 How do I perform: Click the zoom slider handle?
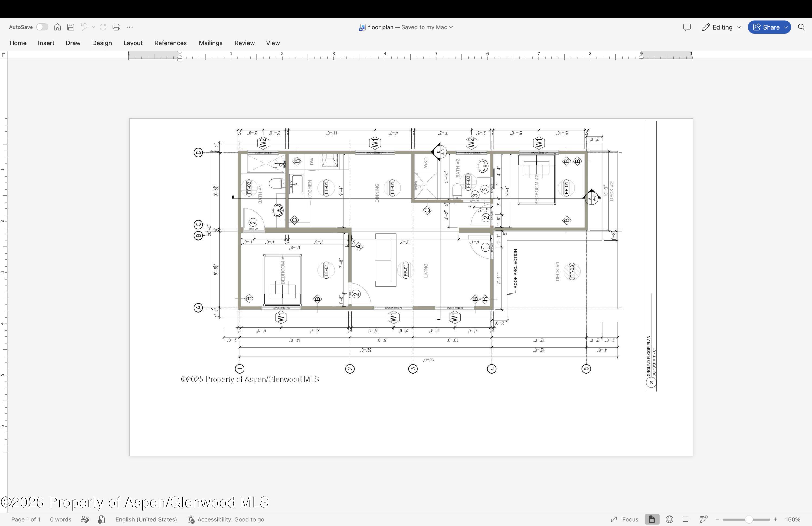(x=749, y=519)
